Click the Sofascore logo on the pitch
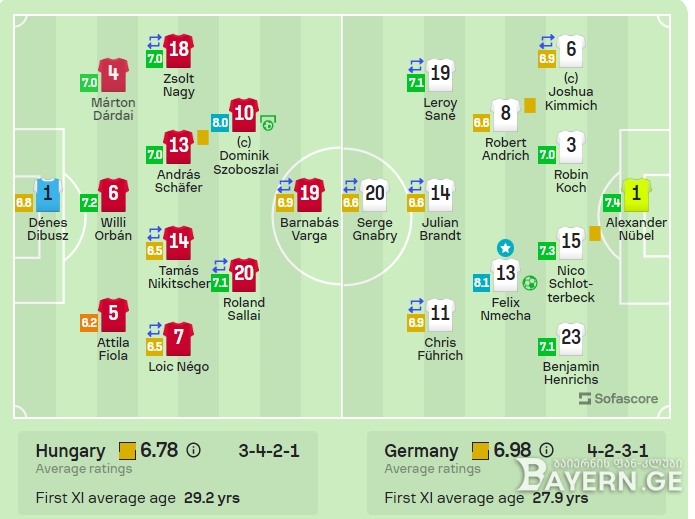Screen dimensions: 695x519 [x=618, y=398]
